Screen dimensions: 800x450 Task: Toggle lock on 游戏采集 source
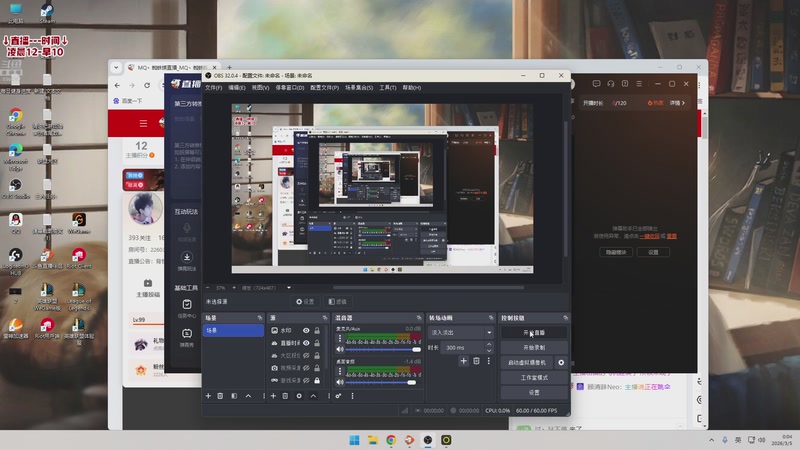(317, 381)
